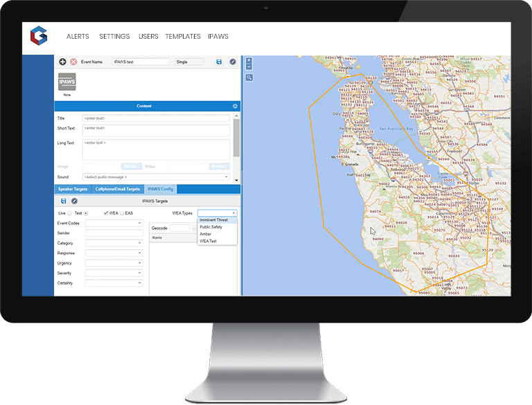Click the Content section header bar
532x405 pixels.
[x=148, y=106]
